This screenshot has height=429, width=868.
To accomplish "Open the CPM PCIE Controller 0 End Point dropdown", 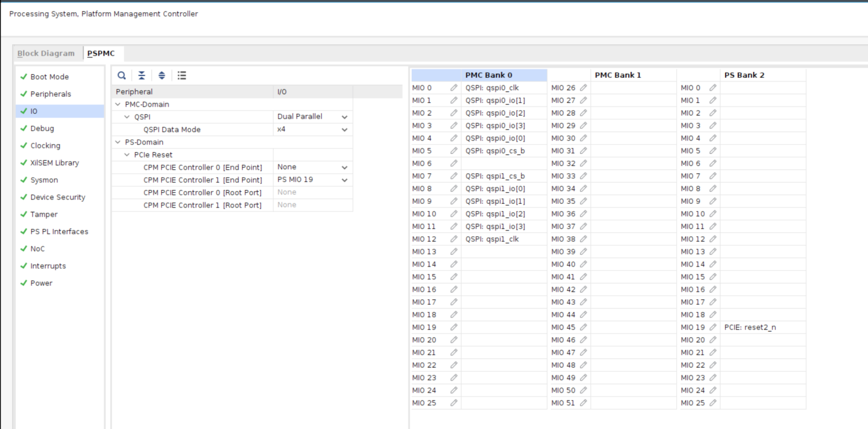I will coord(345,167).
